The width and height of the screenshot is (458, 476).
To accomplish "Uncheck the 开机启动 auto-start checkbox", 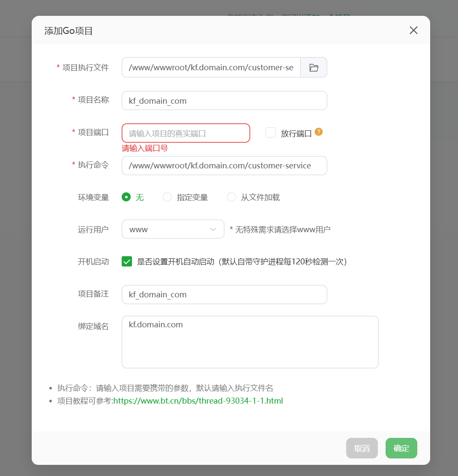I will pyautogui.click(x=127, y=261).
